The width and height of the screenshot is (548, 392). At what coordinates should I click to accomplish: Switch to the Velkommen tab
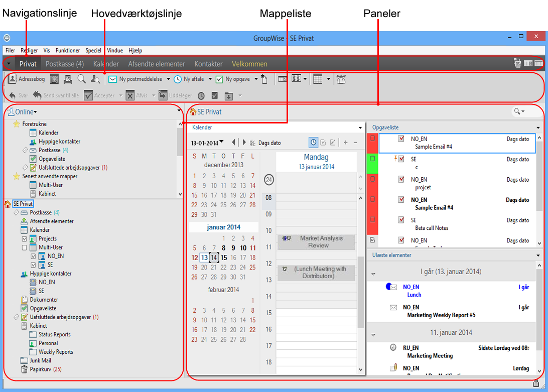click(249, 64)
